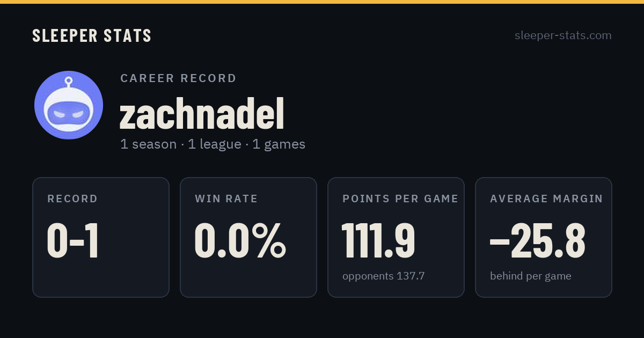Click the WIN RATE label text
This screenshot has height=338, width=644.
[x=226, y=199]
